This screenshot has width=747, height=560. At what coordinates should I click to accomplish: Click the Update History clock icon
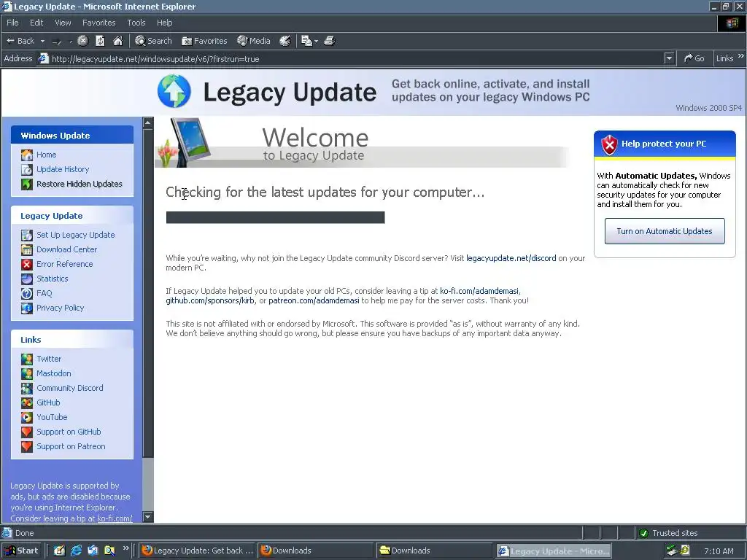click(27, 169)
